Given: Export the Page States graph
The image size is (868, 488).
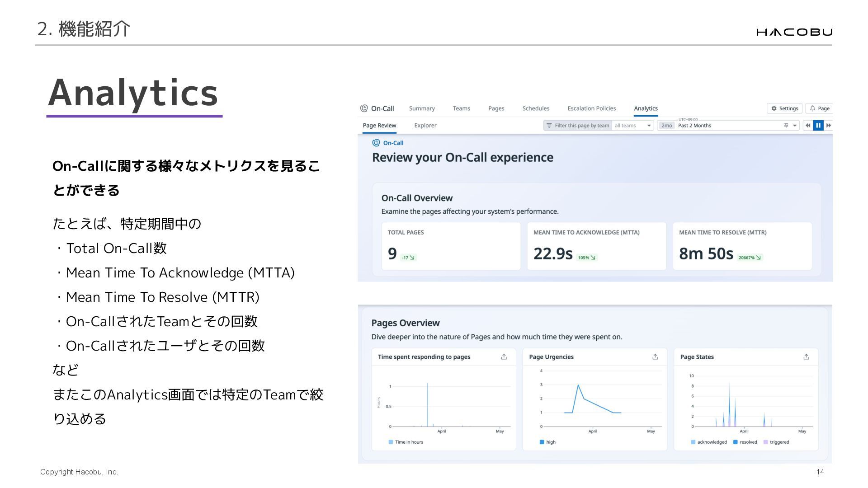Looking at the screenshot, I should click(806, 357).
